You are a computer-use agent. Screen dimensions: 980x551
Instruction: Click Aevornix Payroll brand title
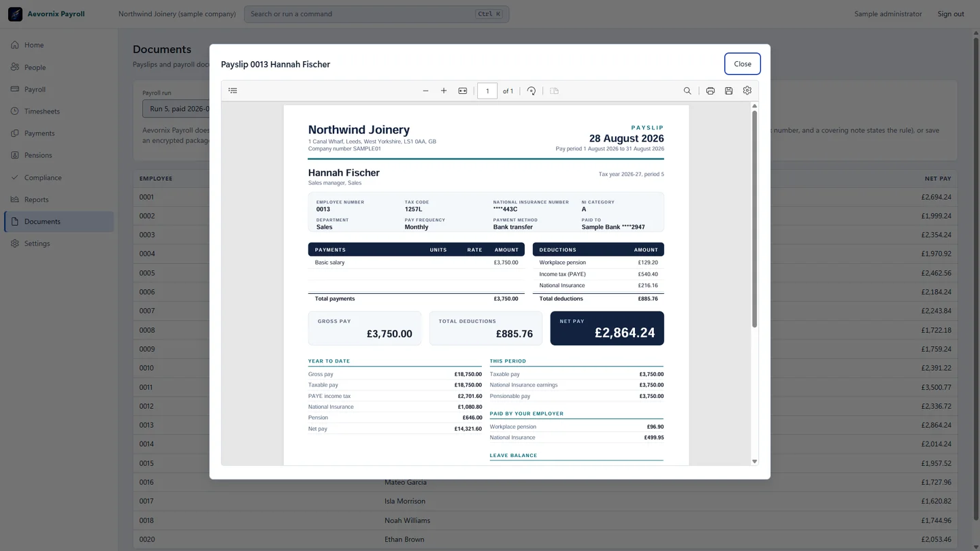tap(56, 14)
